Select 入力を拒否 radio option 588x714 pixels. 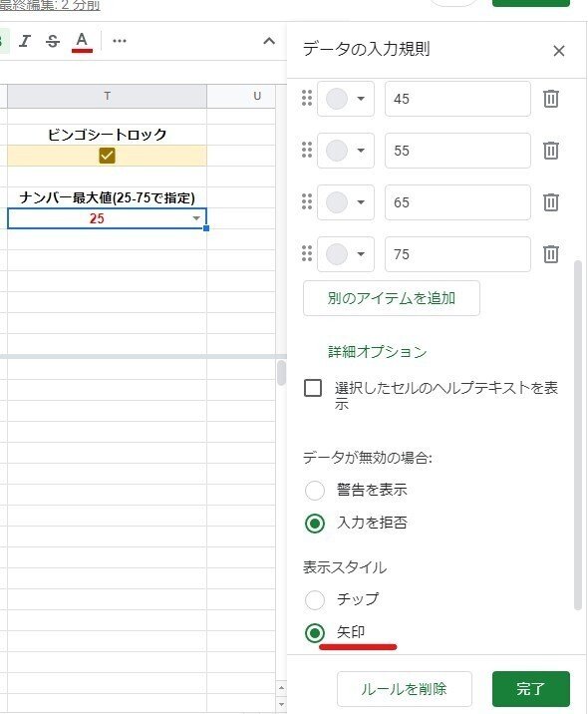click(315, 524)
